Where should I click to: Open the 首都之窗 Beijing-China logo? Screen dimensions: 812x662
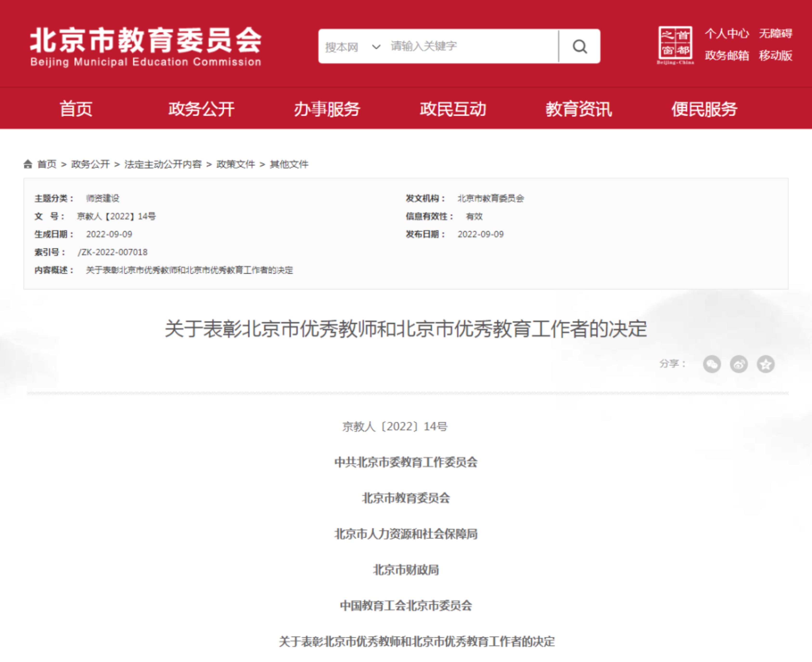point(675,45)
